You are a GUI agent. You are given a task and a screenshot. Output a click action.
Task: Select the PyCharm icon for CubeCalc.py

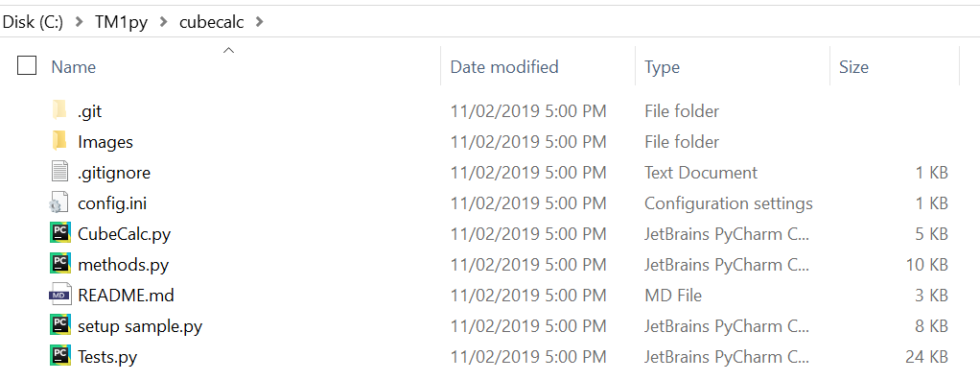[60, 233]
